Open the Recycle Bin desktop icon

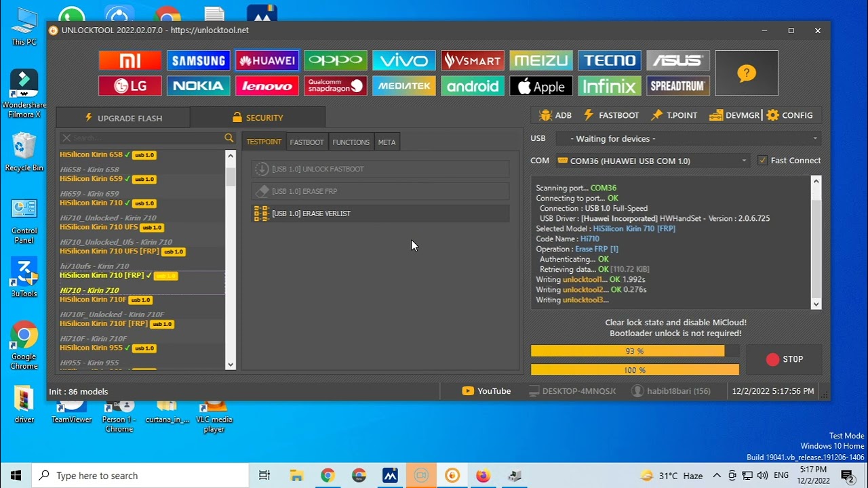(x=24, y=152)
